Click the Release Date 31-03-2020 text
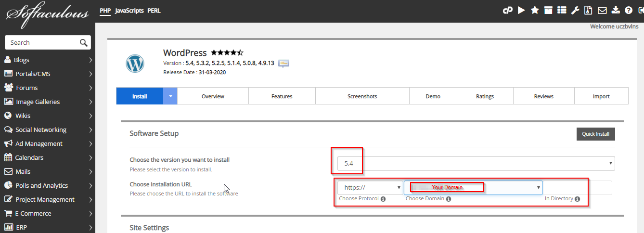 (x=194, y=72)
